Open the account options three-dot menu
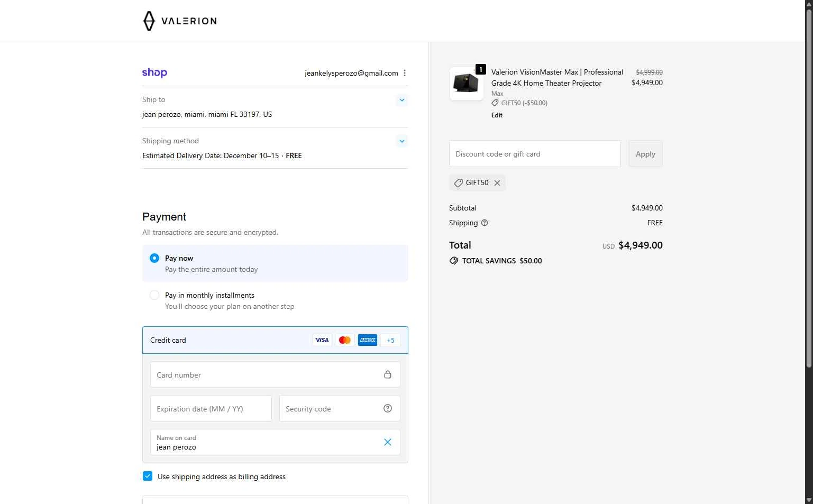Viewport: 813px width, 504px height. pos(405,73)
